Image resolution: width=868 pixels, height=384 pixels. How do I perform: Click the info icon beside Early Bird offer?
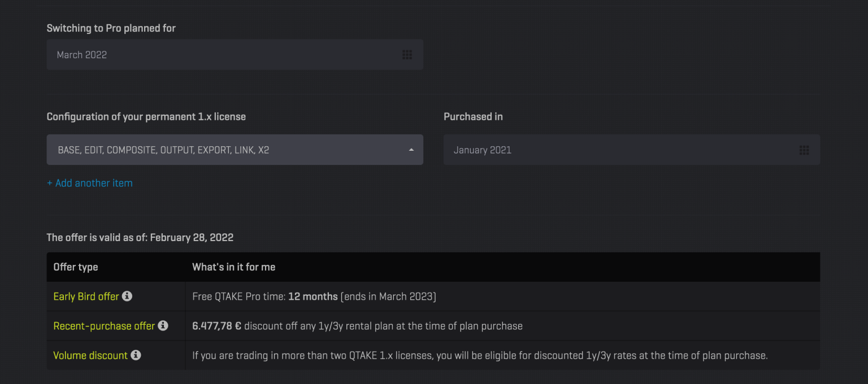tap(128, 296)
